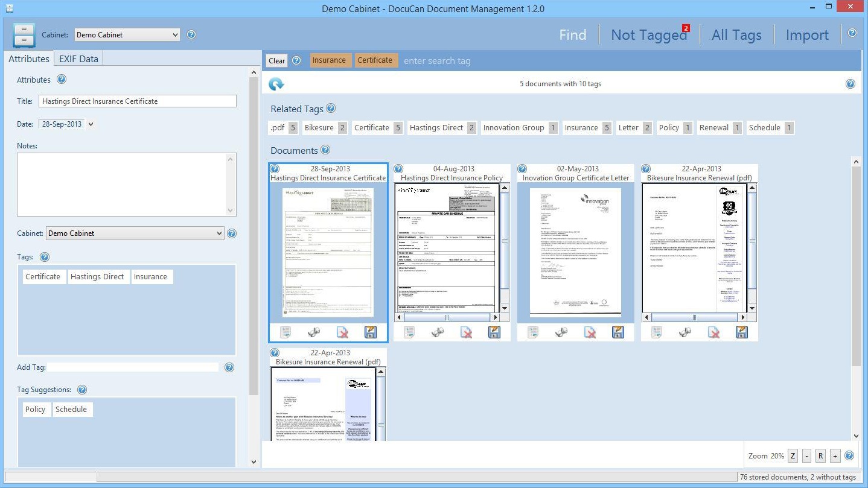Click help icon next to Documents heading
Screen dimensions: 868x488
325,150
